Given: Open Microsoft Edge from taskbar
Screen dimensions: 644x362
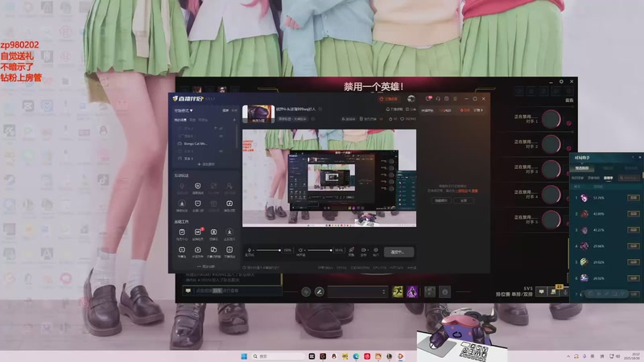Looking at the screenshot, I should 356,356.
